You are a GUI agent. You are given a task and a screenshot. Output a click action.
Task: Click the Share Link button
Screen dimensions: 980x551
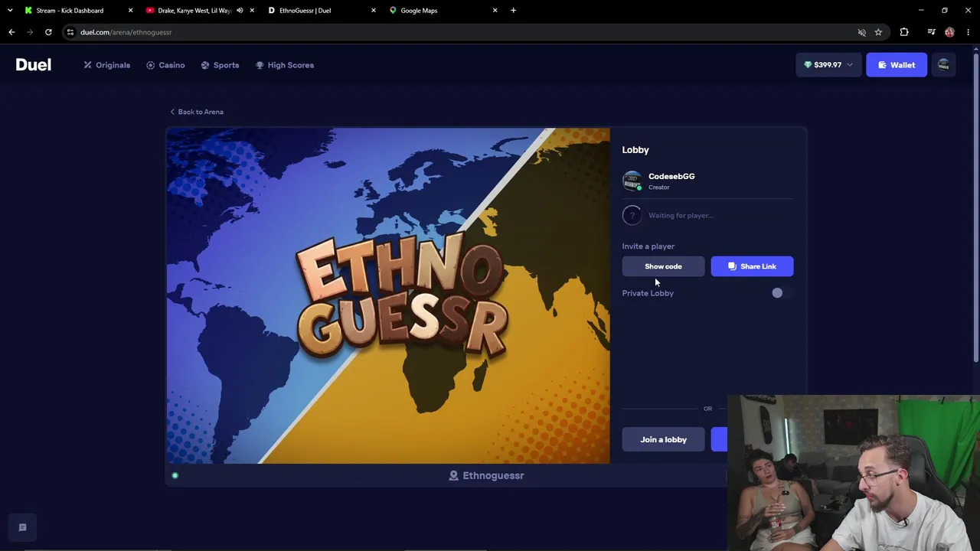click(752, 266)
